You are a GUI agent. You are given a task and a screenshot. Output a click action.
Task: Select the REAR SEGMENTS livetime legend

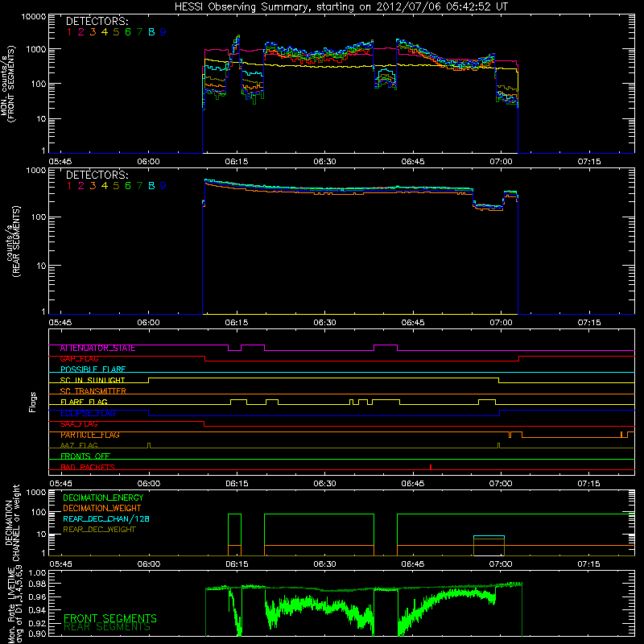(107, 627)
